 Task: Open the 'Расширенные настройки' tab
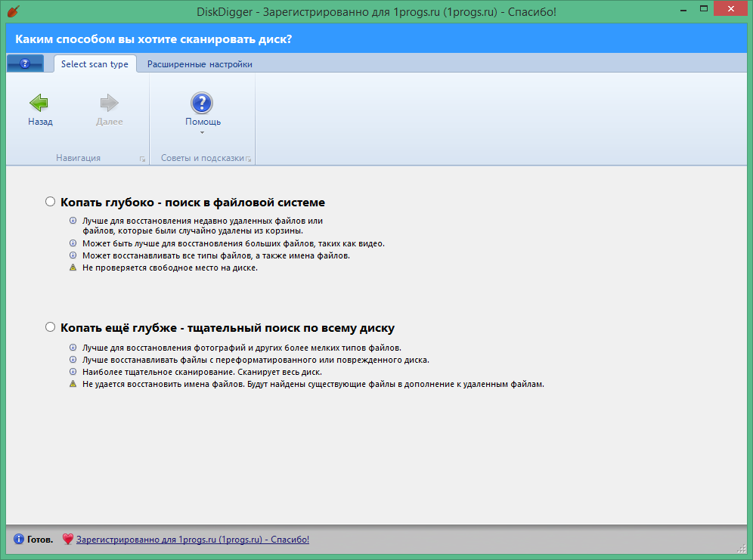click(x=200, y=64)
